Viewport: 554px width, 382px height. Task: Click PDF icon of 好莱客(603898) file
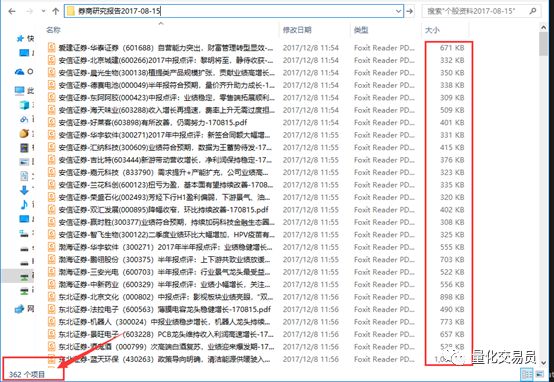[x=52, y=123]
